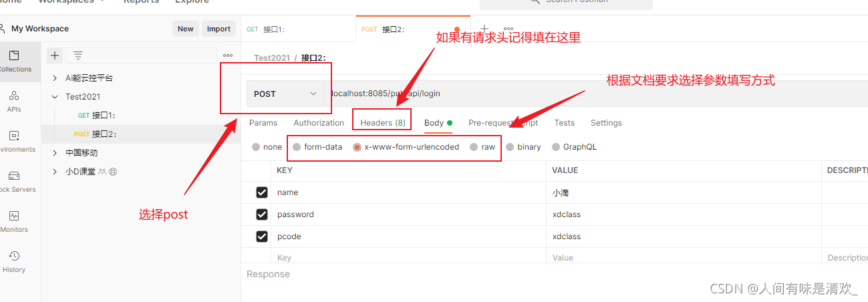Expand the 小D课堂 collection
The height and width of the screenshot is (302, 868).
point(55,172)
